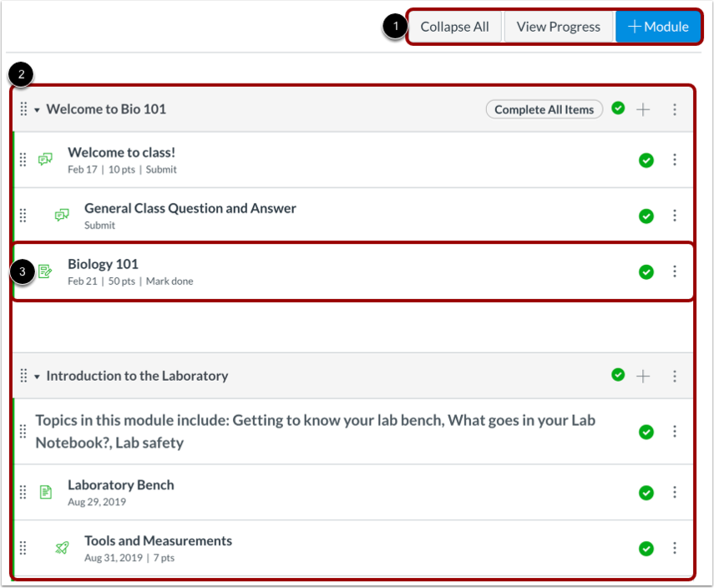Select drag handle of Topics in this module header

[23, 431]
